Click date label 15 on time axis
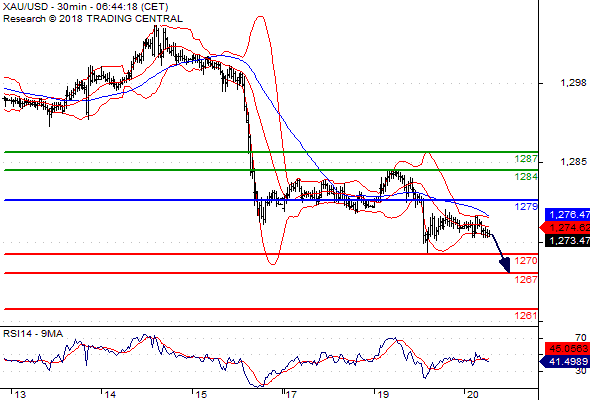The image size is (590, 400). [x=201, y=395]
